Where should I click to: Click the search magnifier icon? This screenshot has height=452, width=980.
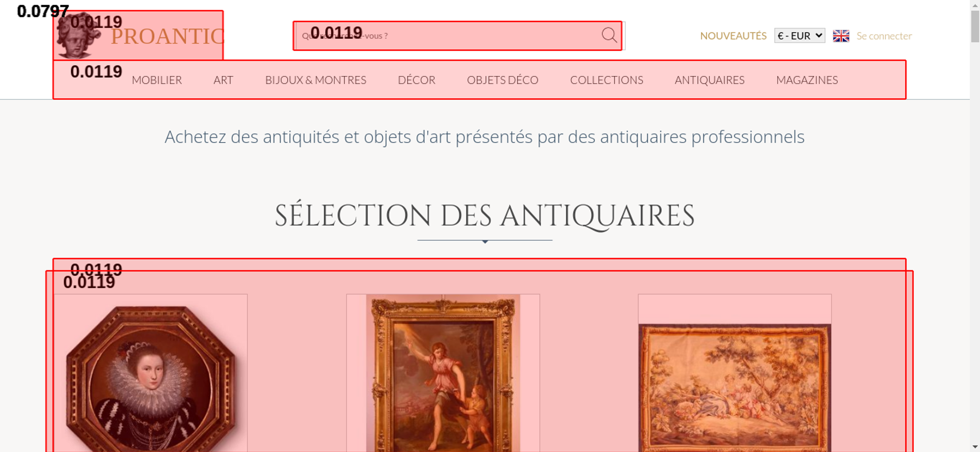[609, 35]
